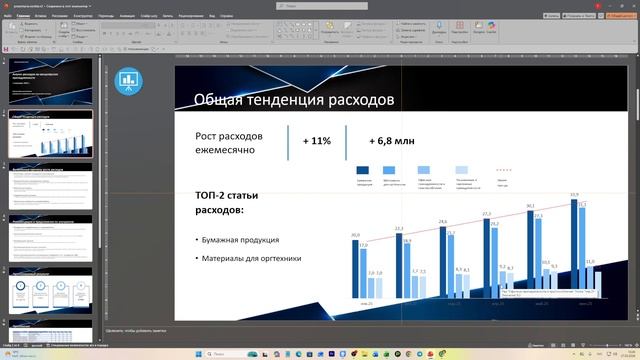
Task: Open the Windows Start menu
Action: [x=199, y=354]
